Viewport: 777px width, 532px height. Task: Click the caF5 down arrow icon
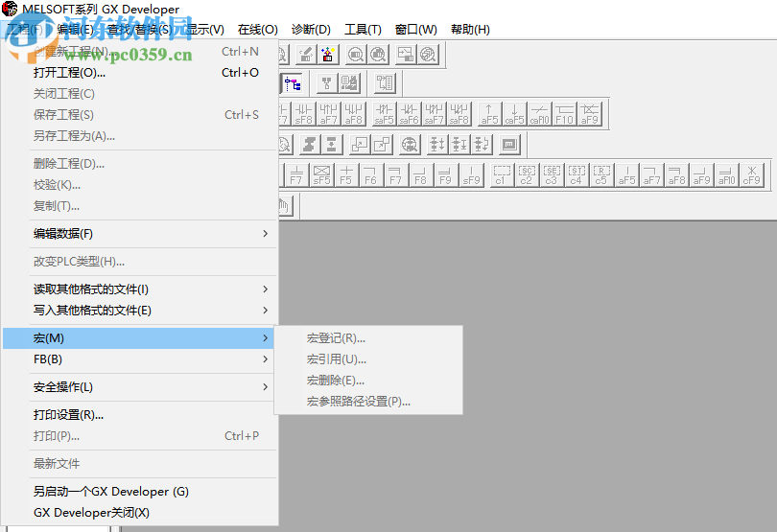tap(514, 114)
